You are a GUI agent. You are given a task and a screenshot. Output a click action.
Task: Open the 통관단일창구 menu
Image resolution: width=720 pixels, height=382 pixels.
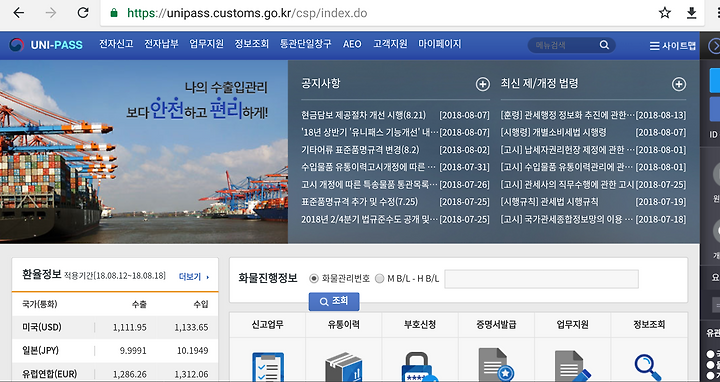[305, 44]
